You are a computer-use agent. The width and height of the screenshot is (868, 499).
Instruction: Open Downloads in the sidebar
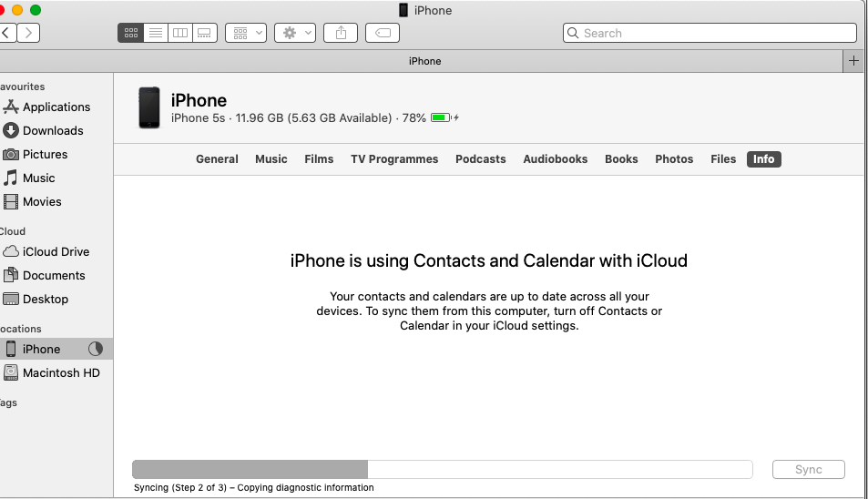pos(56,130)
